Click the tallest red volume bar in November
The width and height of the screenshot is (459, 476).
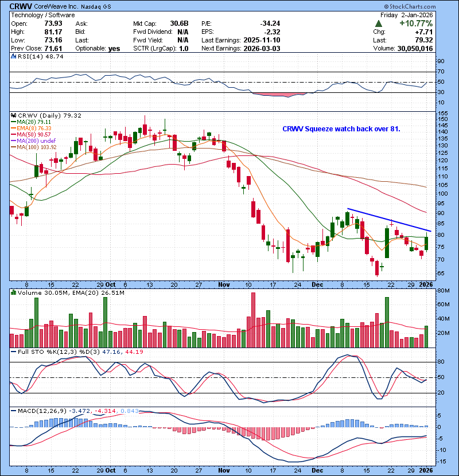pyautogui.click(x=254, y=320)
